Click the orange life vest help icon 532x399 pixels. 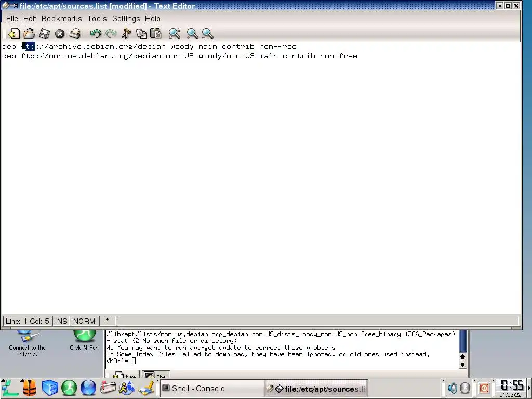(x=29, y=389)
